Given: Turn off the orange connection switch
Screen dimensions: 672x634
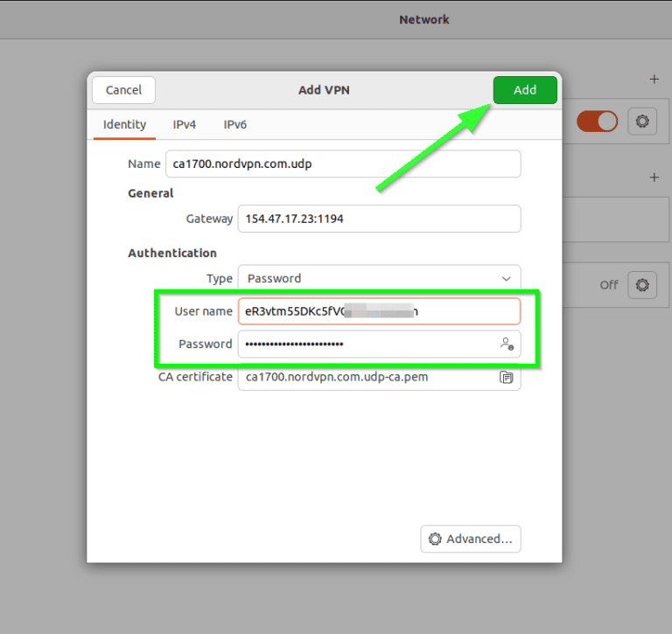Looking at the screenshot, I should [597, 121].
